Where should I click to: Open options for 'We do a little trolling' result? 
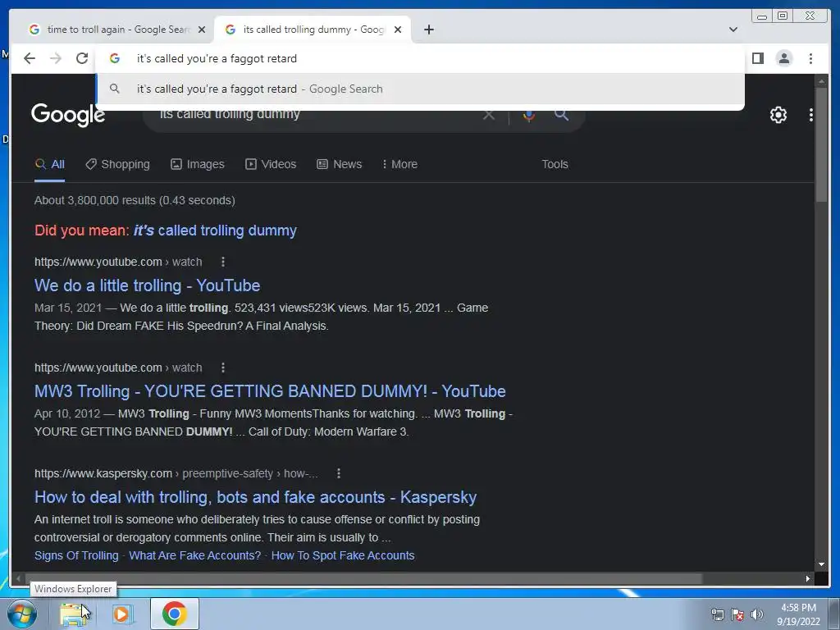[223, 262]
